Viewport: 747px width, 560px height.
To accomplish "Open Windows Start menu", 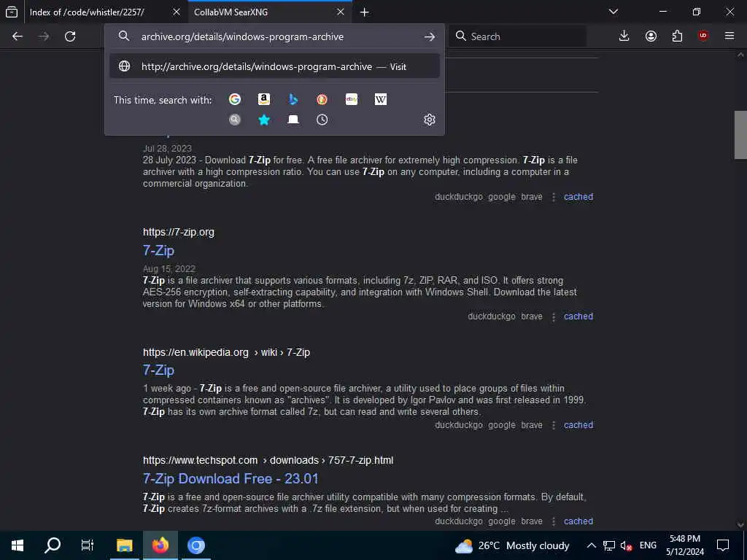I will pyautogui.click(x=18, y=545).
